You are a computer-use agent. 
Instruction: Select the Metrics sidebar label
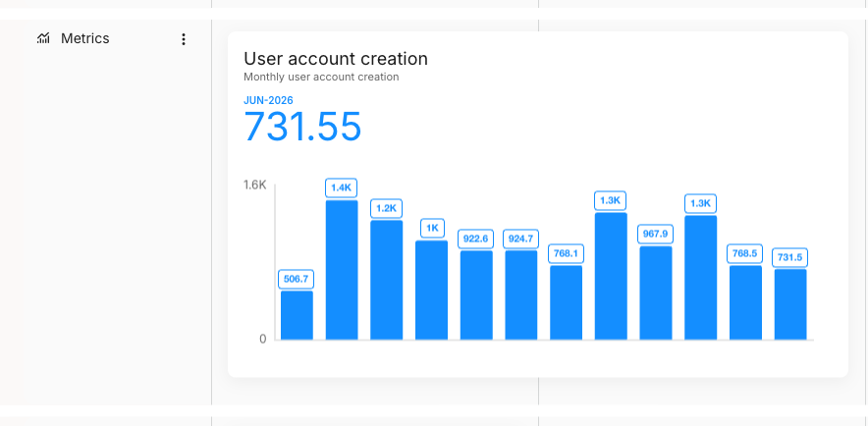point(85,38)
